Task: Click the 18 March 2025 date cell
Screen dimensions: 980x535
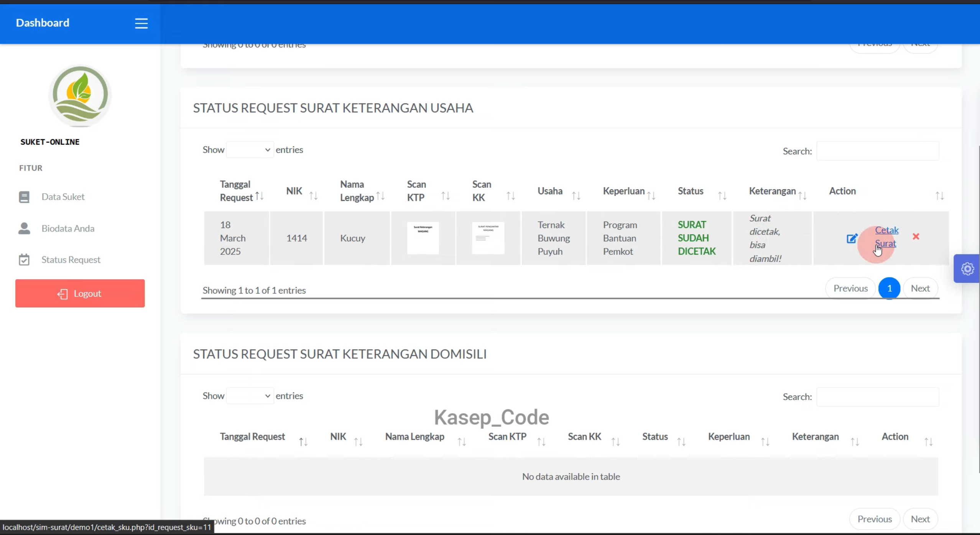Action: pos(237,238)
